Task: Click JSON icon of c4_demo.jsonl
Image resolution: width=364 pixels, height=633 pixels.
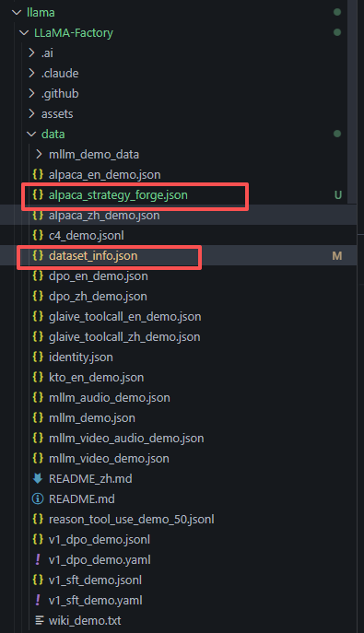Action: tap(38, 235)
